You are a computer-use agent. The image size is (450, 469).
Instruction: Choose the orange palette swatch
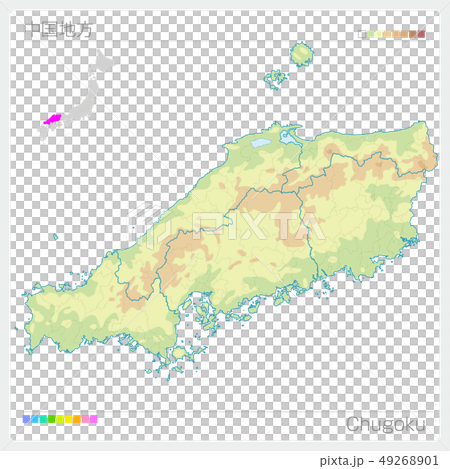pos(77,419)
